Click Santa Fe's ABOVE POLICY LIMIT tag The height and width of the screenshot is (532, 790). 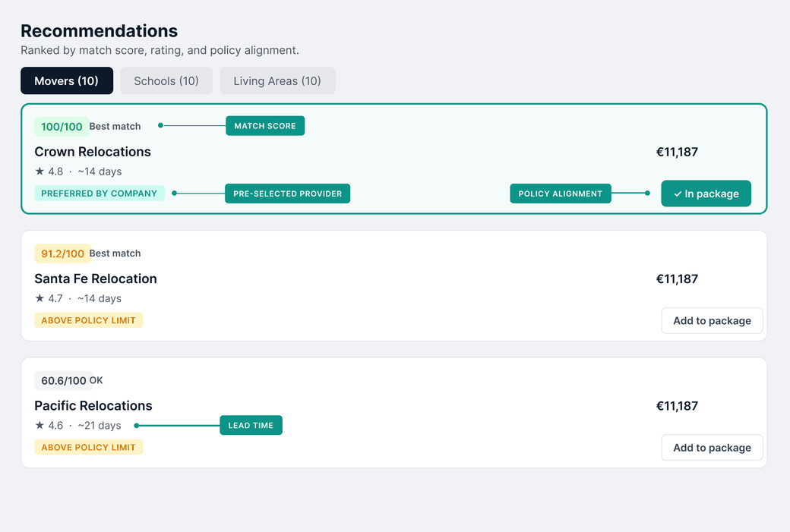click(x=89, y=320)
